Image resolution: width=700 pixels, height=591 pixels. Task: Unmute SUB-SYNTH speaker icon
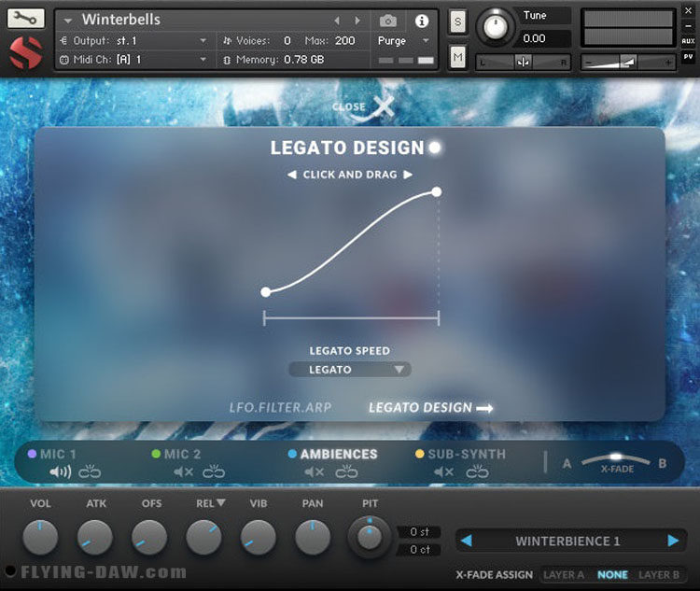[443, 471]
